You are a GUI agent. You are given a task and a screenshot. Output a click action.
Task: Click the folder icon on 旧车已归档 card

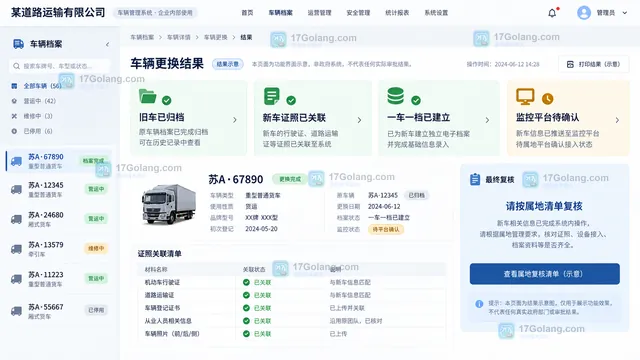(147, 96)
